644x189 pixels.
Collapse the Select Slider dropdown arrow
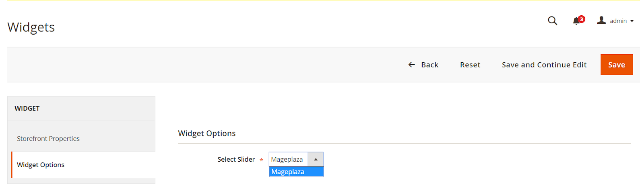coord(316,159)
